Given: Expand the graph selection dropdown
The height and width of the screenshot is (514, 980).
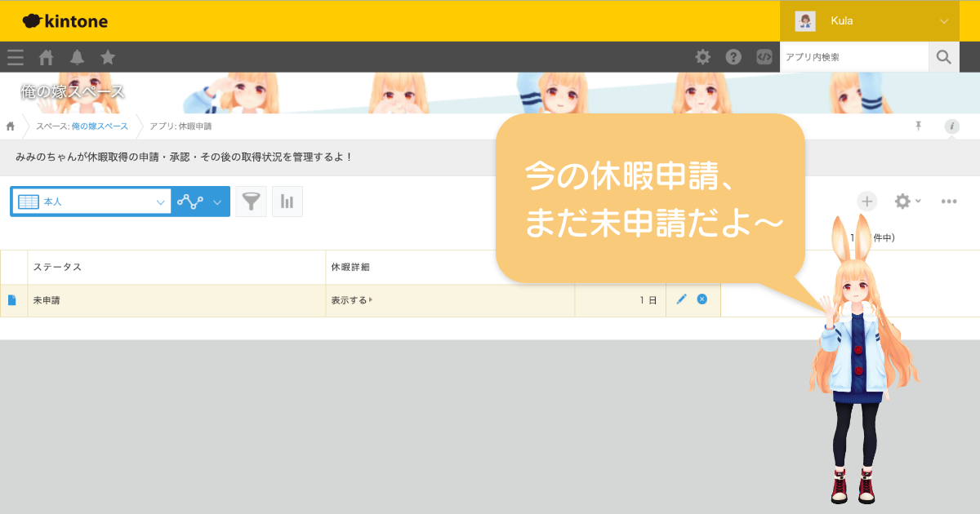Looking at the screenshot, I should click(x=216, y=202).
